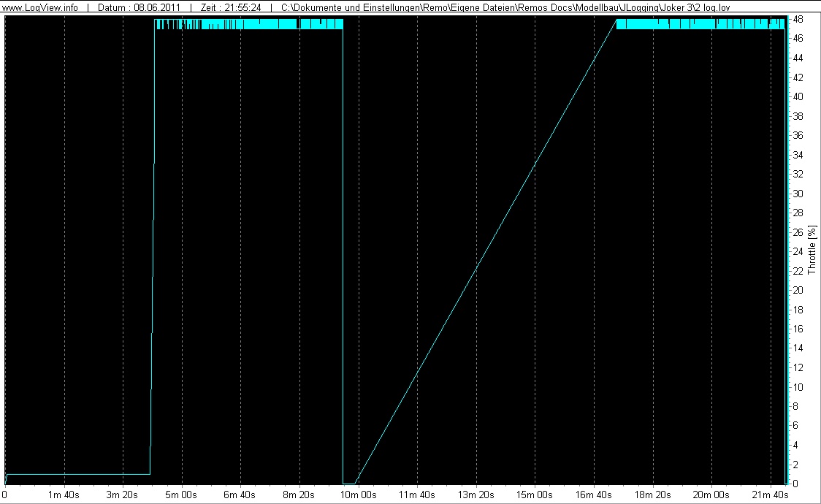Screen dimensions: 821x504
Task: Click the www.LogView.info header text
Action: (x=40, y=7)
